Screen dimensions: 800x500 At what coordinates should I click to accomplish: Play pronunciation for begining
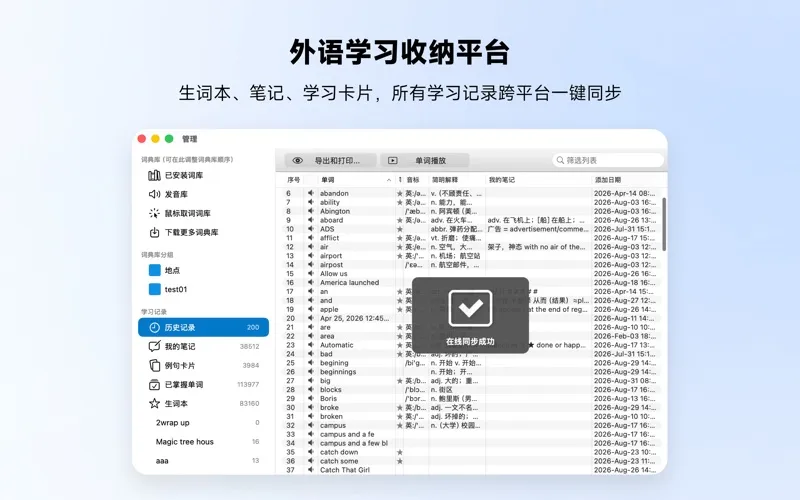[311, 363]
